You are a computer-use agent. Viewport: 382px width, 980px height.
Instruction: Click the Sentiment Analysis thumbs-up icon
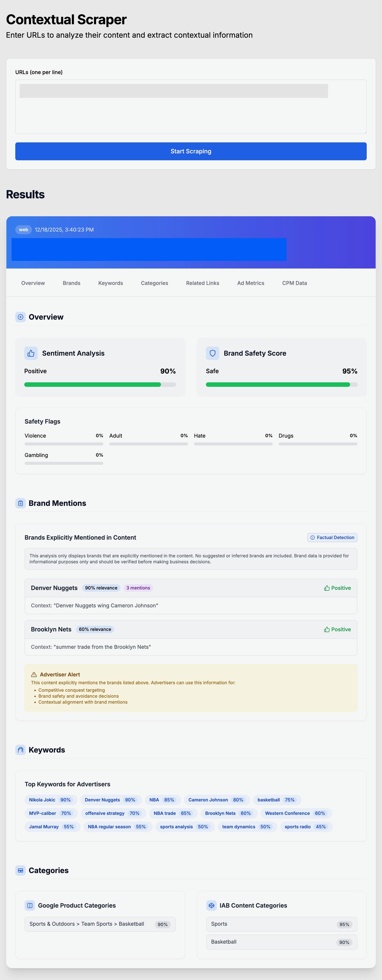(31, 353)
